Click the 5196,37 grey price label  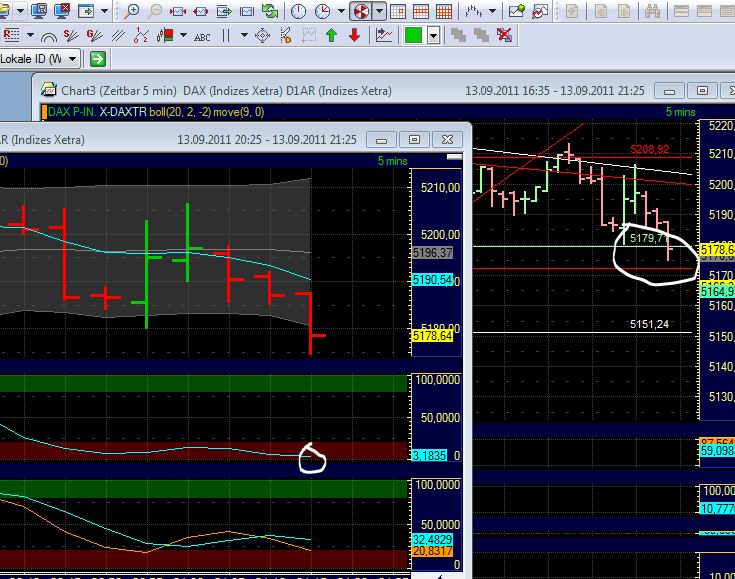pyautogui.click(x=433, y=253)
